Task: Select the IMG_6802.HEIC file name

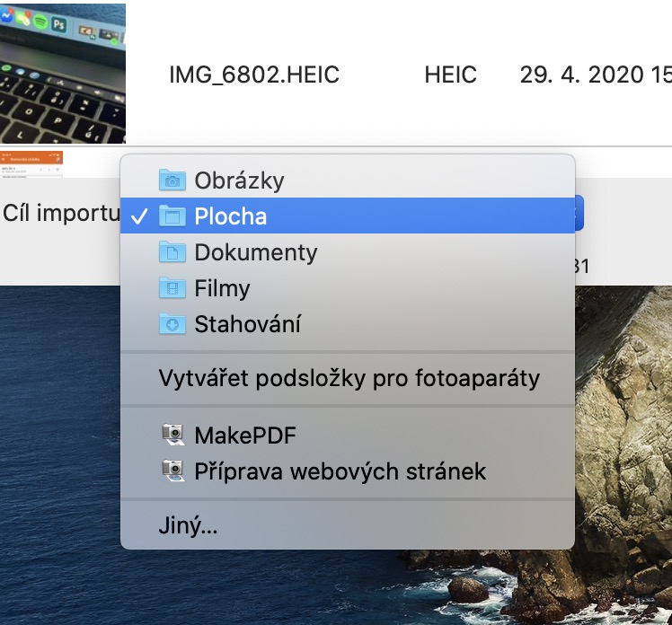Action: click(254, 75)
